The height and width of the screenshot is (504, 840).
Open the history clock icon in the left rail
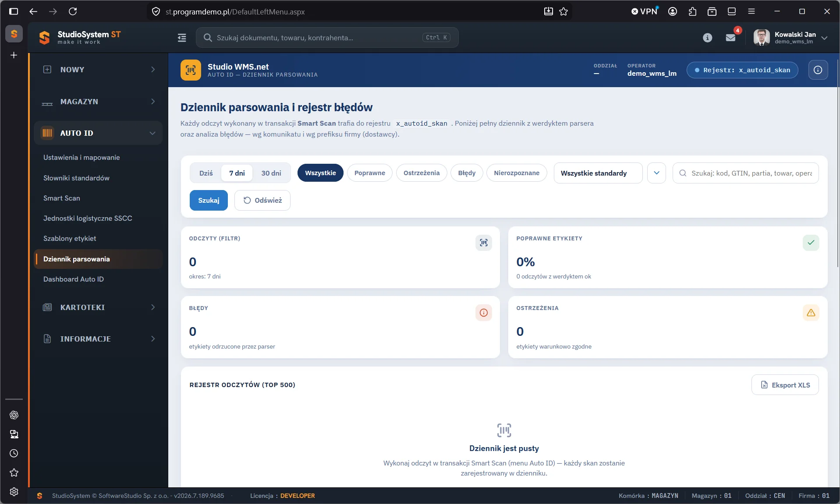click(x=14, y=453)
